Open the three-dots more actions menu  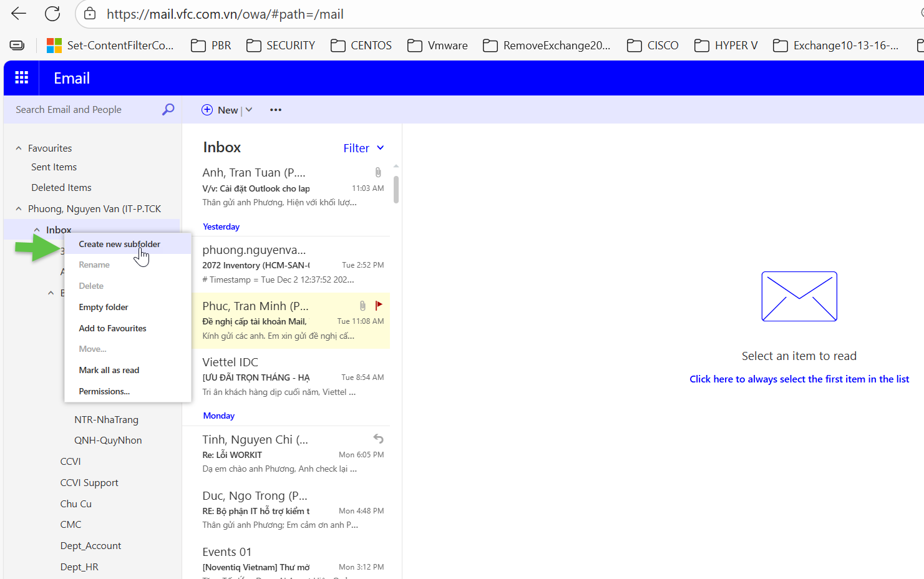(x=276, y=110)
